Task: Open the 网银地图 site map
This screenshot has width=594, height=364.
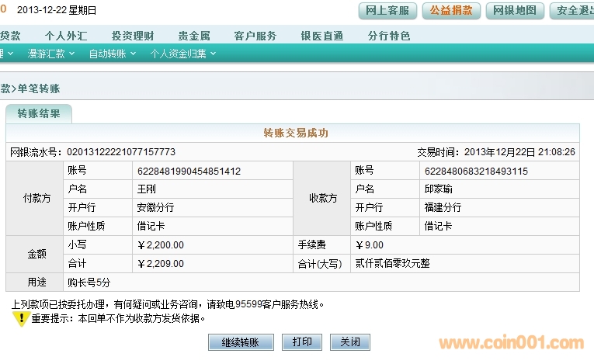Action: pos(515,12)
